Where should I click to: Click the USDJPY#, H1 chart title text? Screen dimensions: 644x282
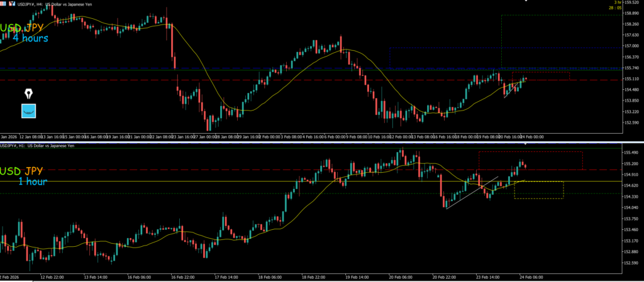[38, 146]
